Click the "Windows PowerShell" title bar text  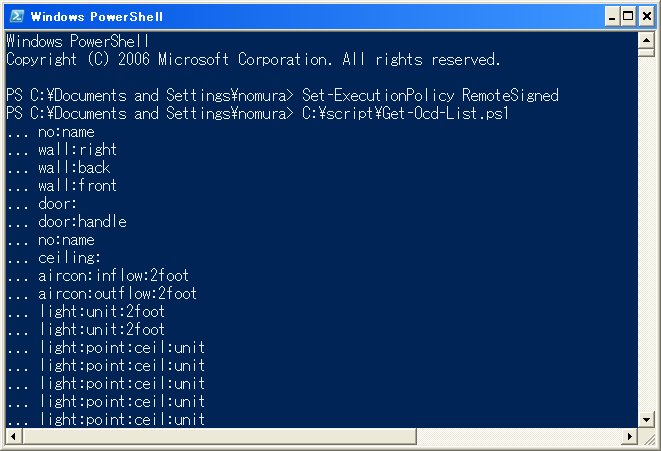(x=96, y=16)
